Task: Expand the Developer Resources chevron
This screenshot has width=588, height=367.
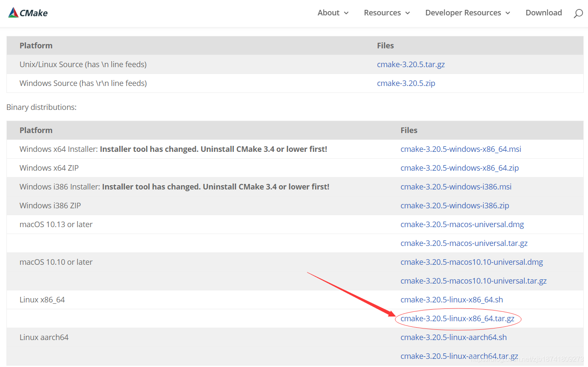Action: pyautogui.click(x=508, y=13)
